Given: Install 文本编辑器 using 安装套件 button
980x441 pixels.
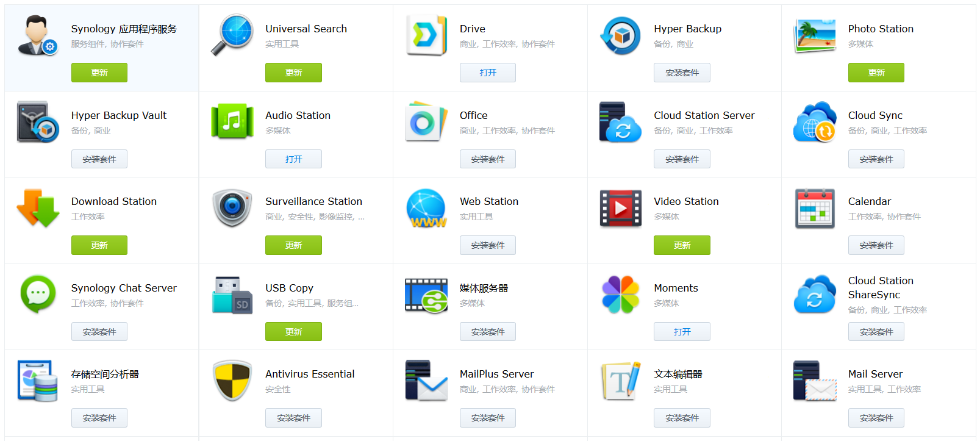Looking at the screenshot, I should 682,418.
